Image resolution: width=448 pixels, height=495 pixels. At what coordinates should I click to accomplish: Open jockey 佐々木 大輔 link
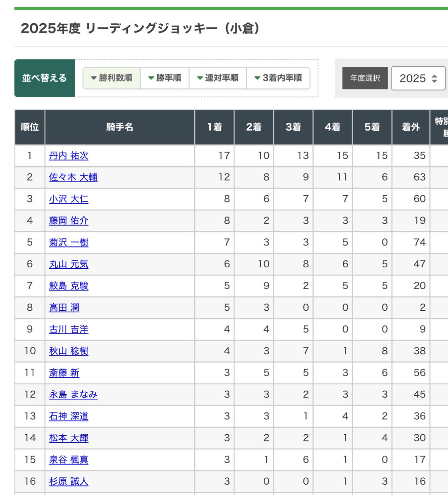pos(73,177)
